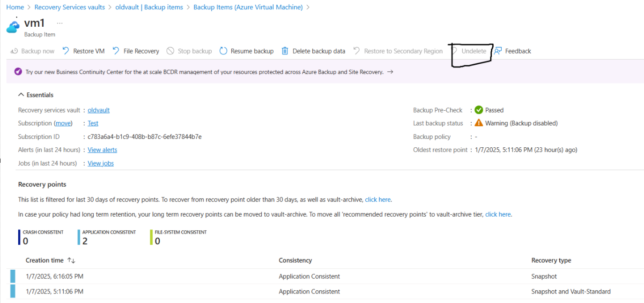Click the Stop backup toolbar label

coord(195,51)
